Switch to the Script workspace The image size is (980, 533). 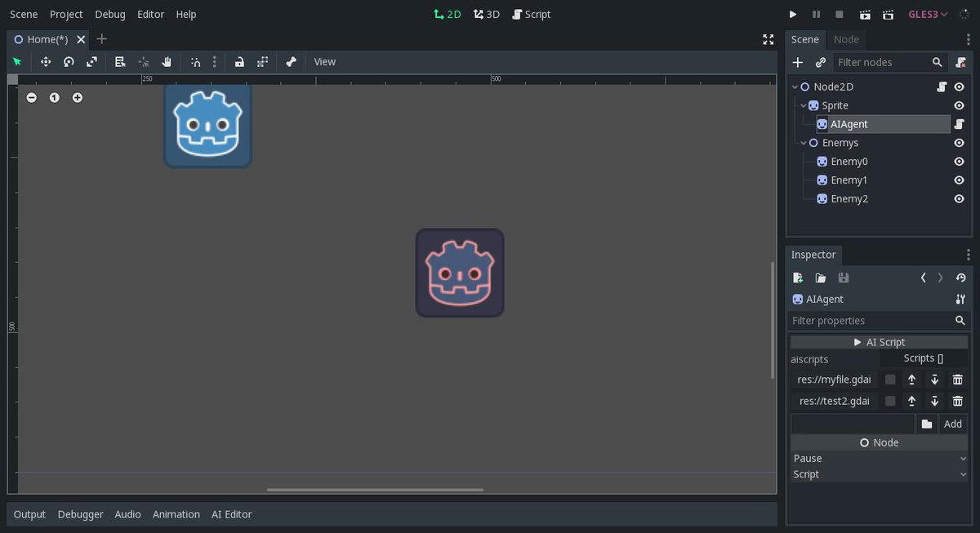point(531,15)
